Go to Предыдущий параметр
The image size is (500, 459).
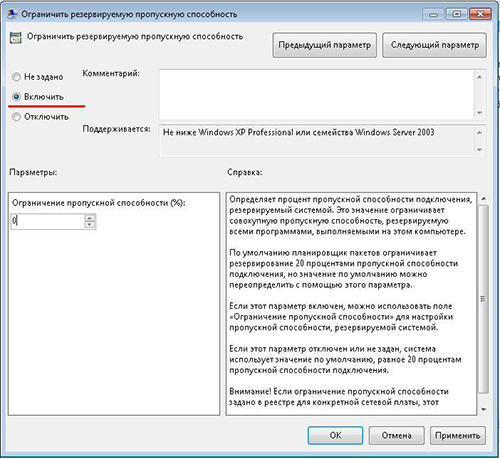tap(324, 45)
